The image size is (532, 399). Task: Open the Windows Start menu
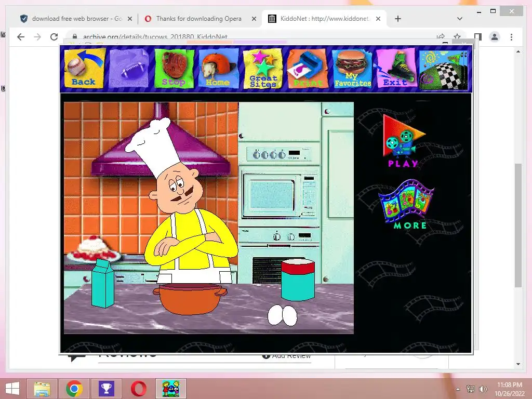(x=12, y=389)
